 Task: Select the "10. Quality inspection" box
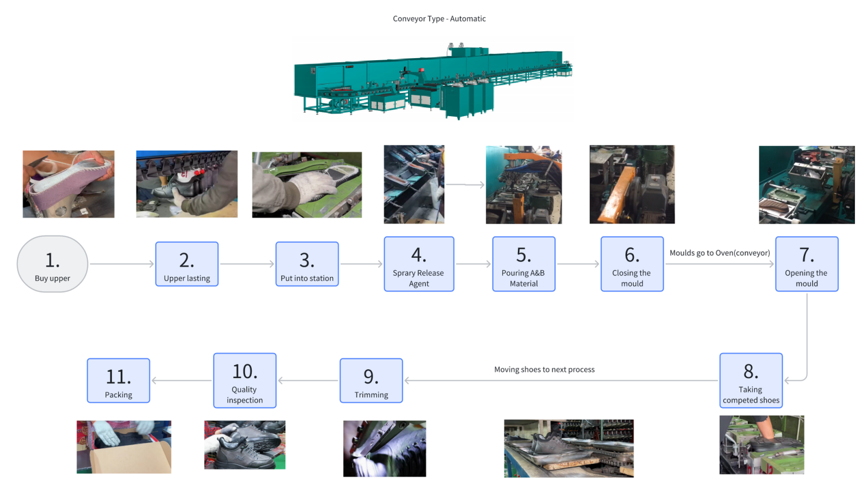[245, 381]
